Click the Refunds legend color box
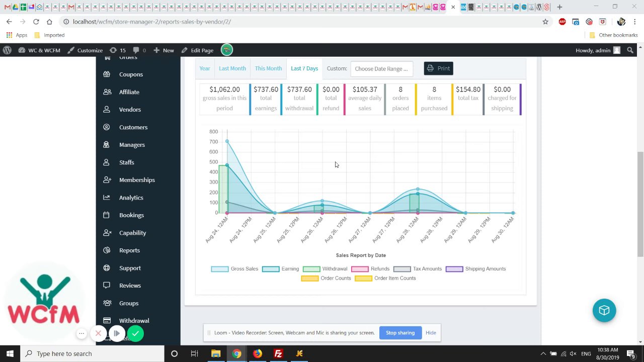The image size is (644, 362). tap(360, 269)
